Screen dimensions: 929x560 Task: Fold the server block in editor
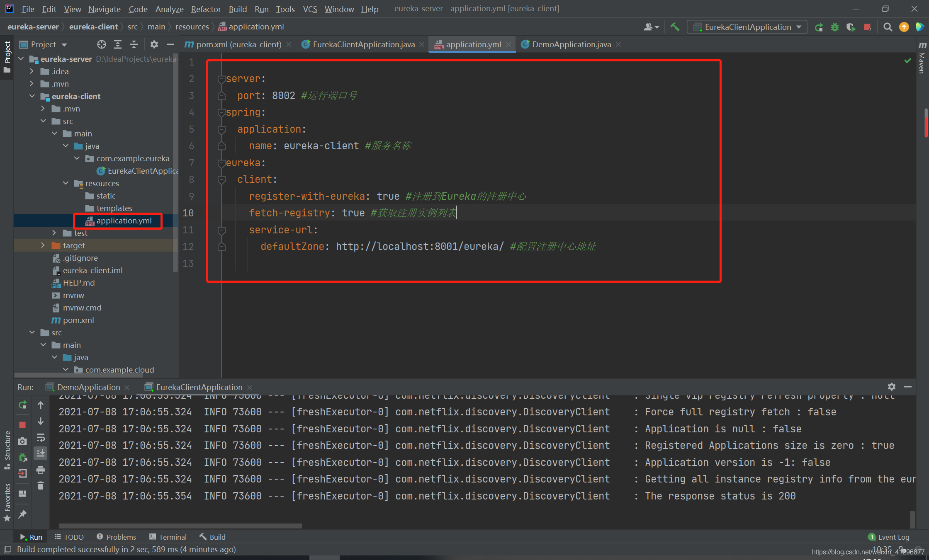[x=221, y=79]
